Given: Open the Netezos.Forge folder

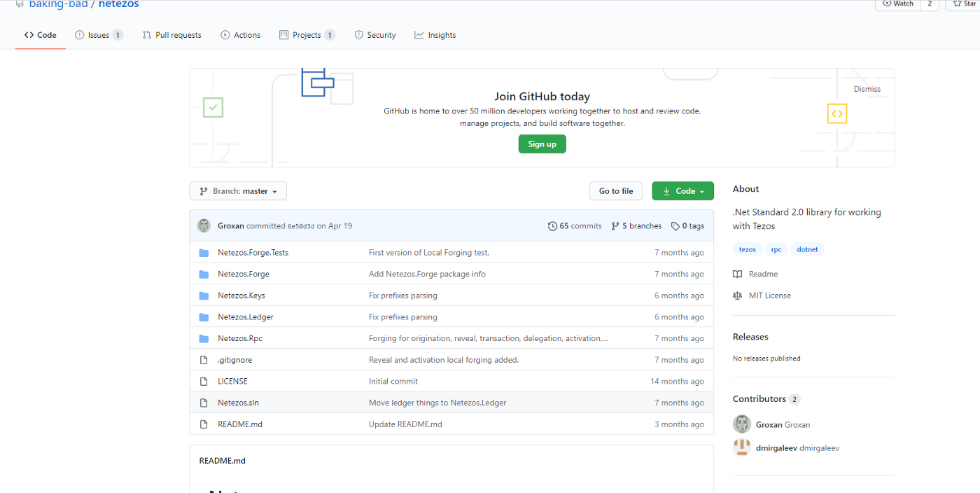Looking at the screenshot, I should coord(244,274).
